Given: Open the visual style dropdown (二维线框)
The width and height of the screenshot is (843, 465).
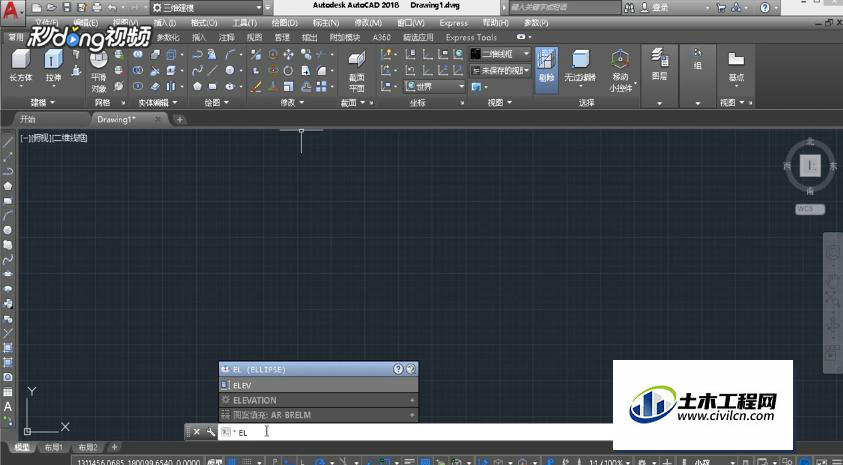Looking at the screenshot, I should click(x=501, y=54).
